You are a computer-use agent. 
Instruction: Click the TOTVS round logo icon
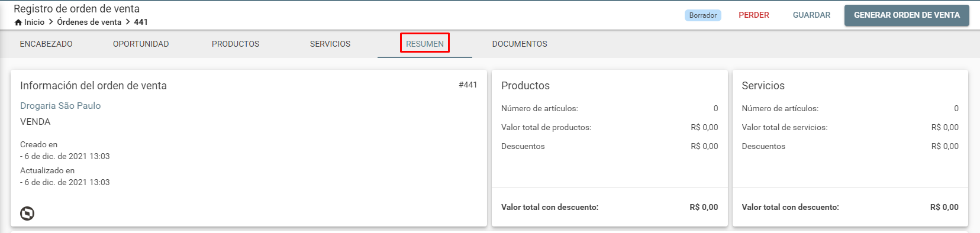(27, 213)
